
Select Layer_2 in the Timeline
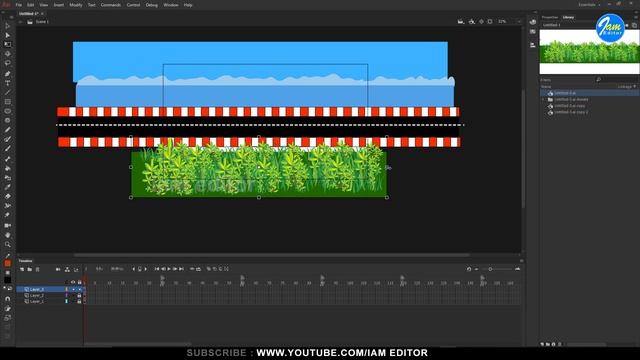coord(37,295)
